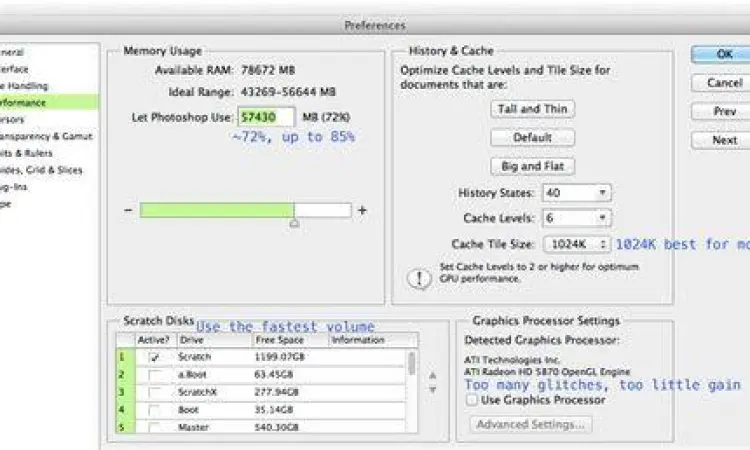
Task: Enable the ScratchX drive Active checkbox
Action: click(x=153, y=391)
